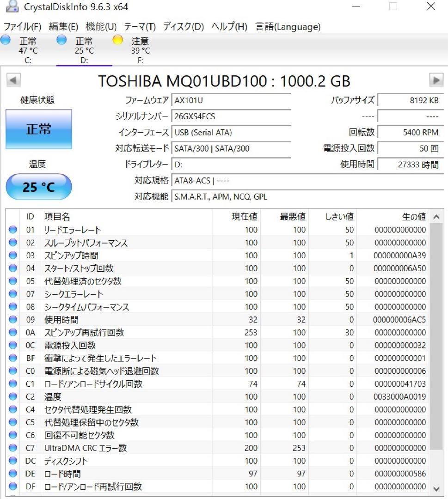Click status circle for DE ロード時間
Screen dimensions: 448x499
point(13,473)
